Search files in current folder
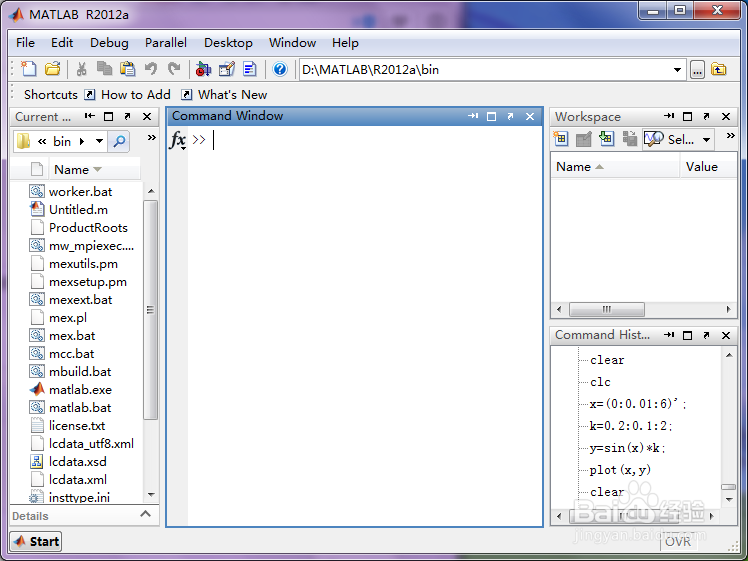 click(119, 141)
